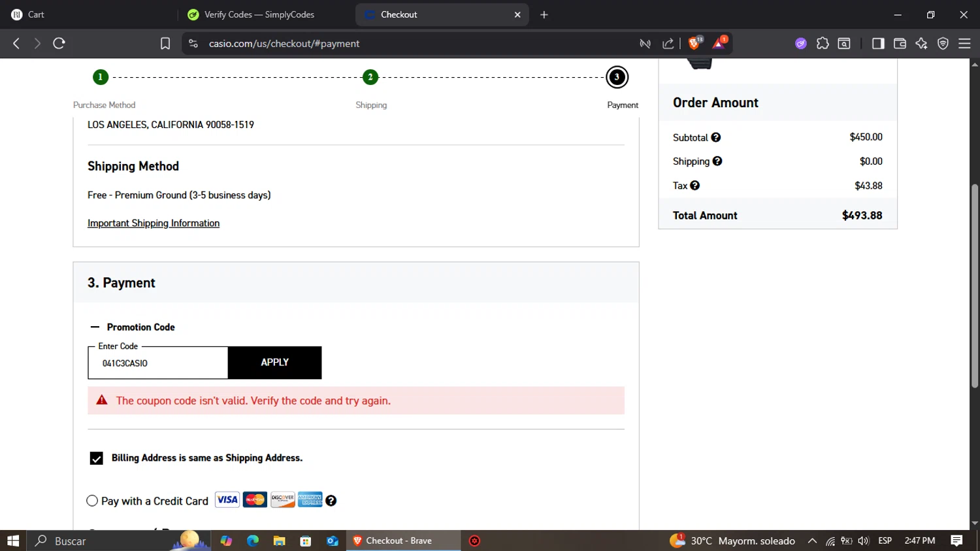Toggle the browser sidebar panel icon
The height and width of the screenshot is (551, 980).
[878, 43]
